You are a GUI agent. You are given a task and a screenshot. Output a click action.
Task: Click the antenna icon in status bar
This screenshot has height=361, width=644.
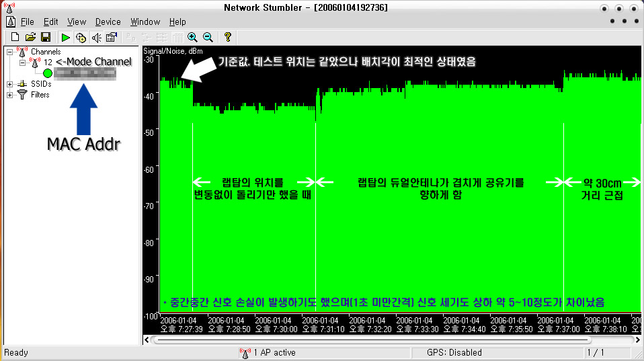(245, 352)
